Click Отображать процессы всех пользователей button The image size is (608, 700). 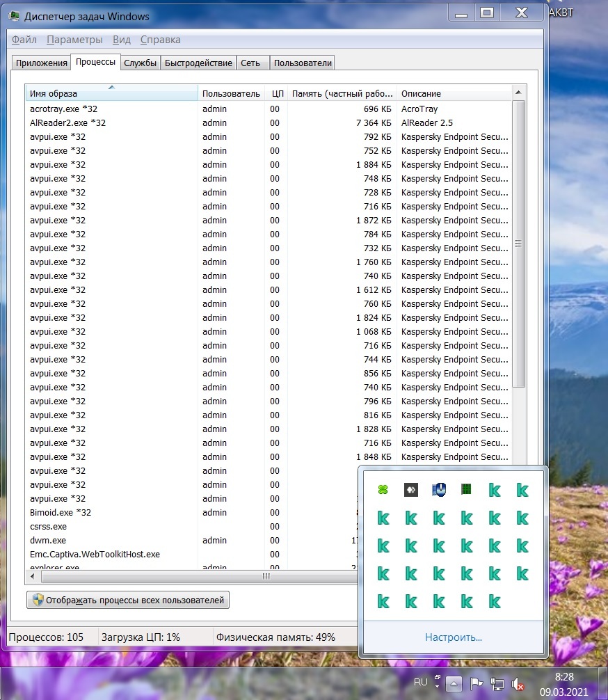[128, 600]
